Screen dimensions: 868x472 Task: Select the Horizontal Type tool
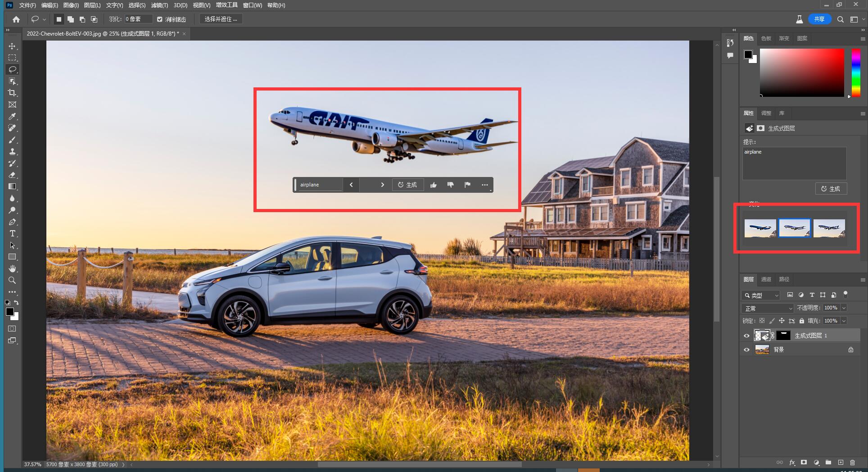click(x=12, y=233)
